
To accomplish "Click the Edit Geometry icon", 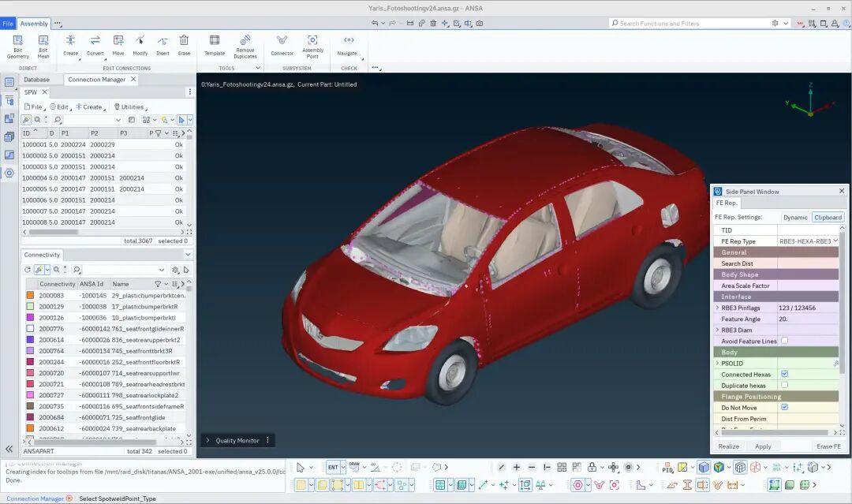I will pyautogui.click(x=17, y=41).
